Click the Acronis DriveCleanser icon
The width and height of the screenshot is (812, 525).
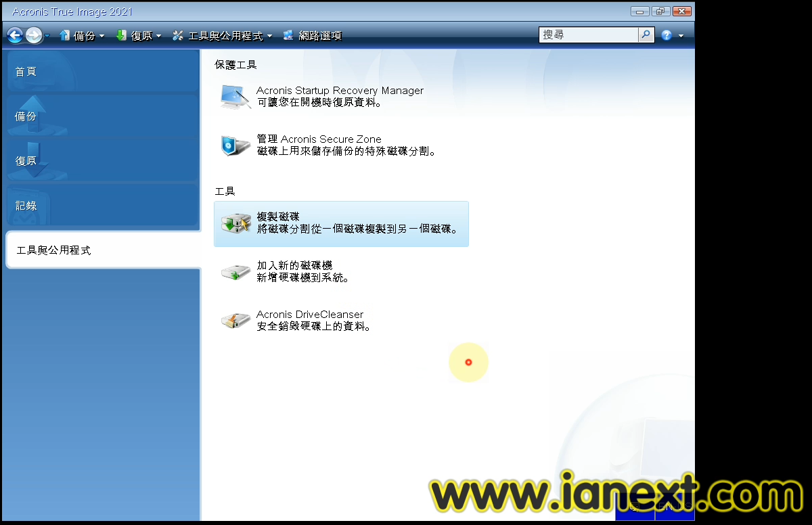(235, 320)
